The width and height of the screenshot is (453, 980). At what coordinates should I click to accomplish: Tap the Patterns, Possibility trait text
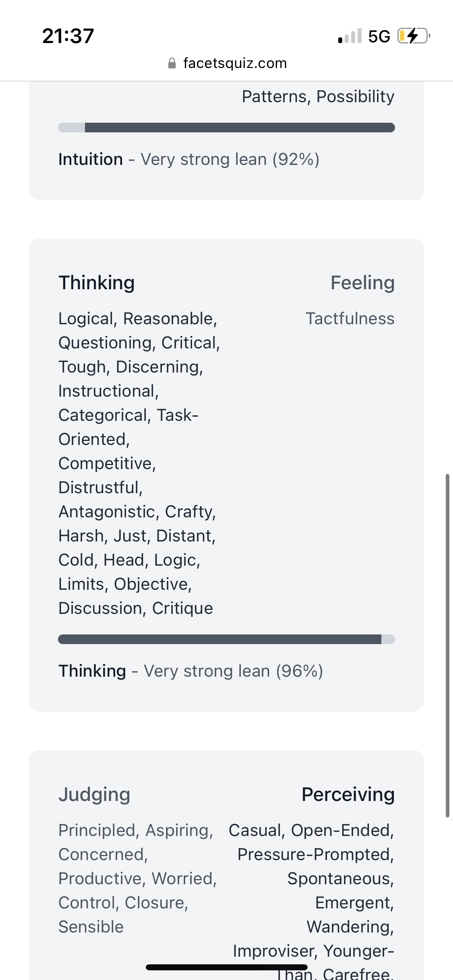coord(318,97)
